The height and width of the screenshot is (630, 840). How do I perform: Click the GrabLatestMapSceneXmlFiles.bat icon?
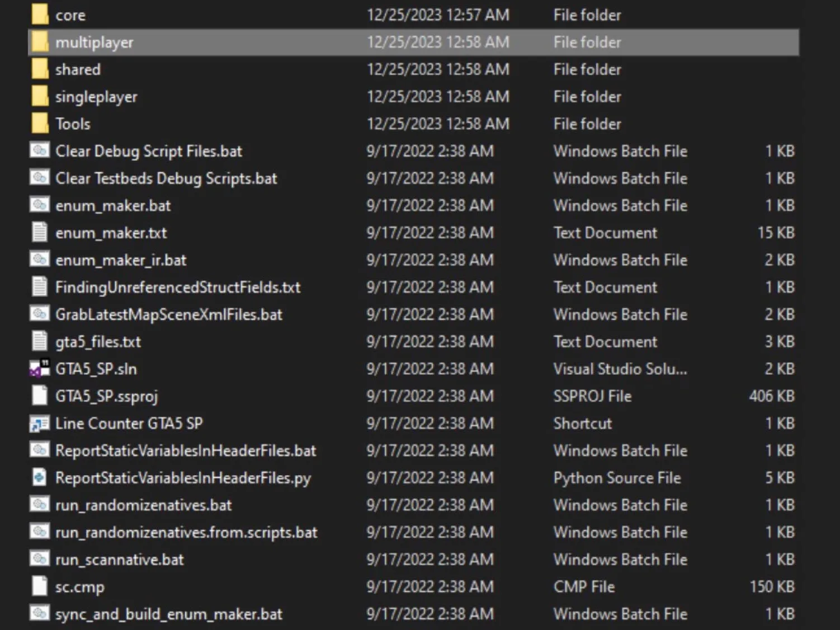tap(40, 314)
